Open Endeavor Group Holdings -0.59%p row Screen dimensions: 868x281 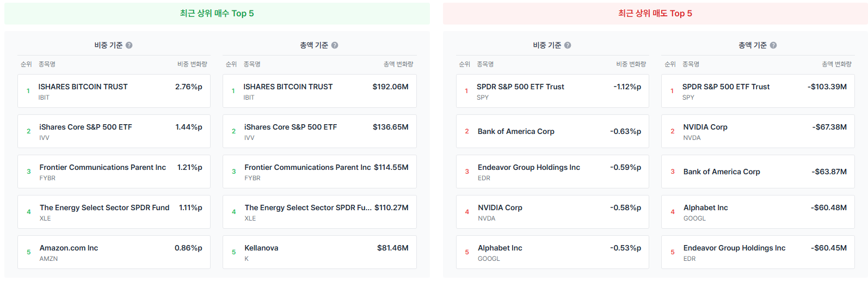pos(552,172)
